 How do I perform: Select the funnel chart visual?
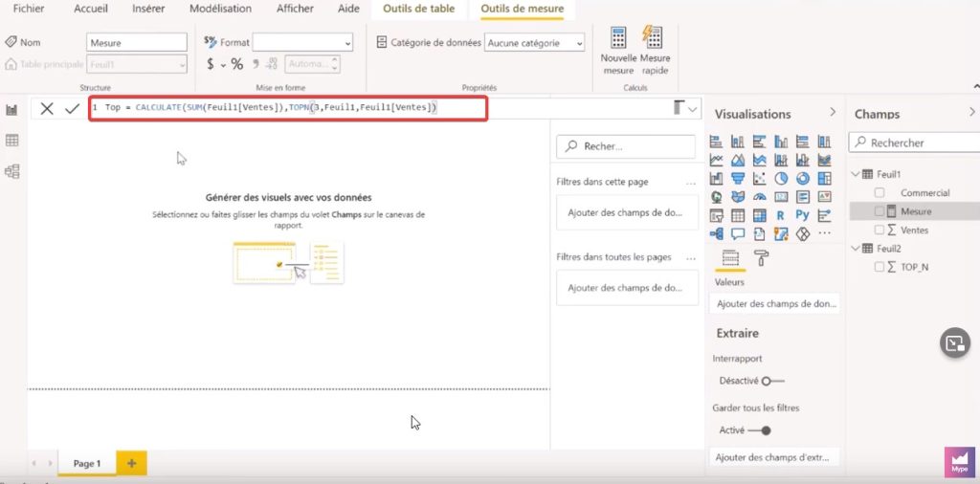tap(738, 179)
